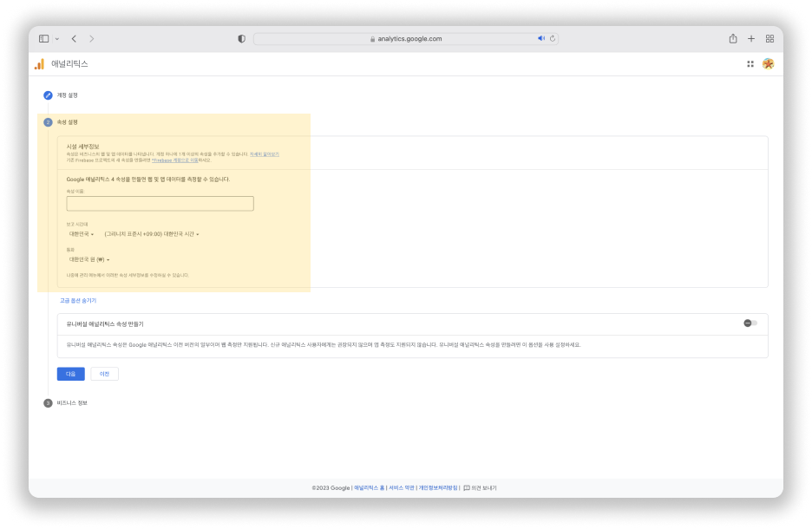812x529 pixels.
Task: Click the 유니버설 애널리틱스 속성 만들기 heading
Action: point(105,324)
